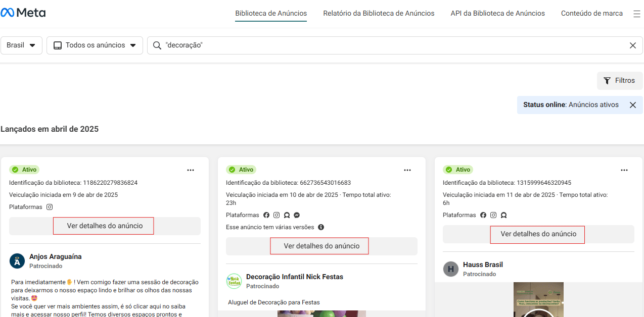The width and height of the screenshot is (644, 317).
Task: Open more options for Nick Festas ad
Action: coord(407,170)
